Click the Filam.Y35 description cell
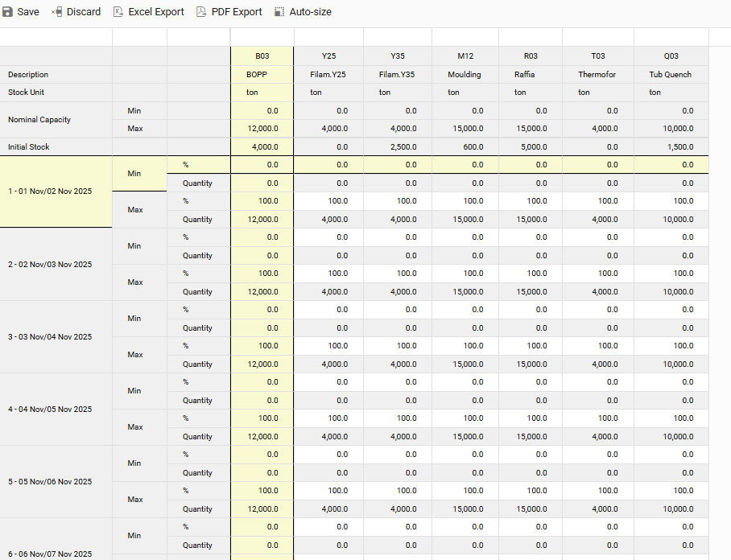 pyautogui.click(x=398, y=75)
